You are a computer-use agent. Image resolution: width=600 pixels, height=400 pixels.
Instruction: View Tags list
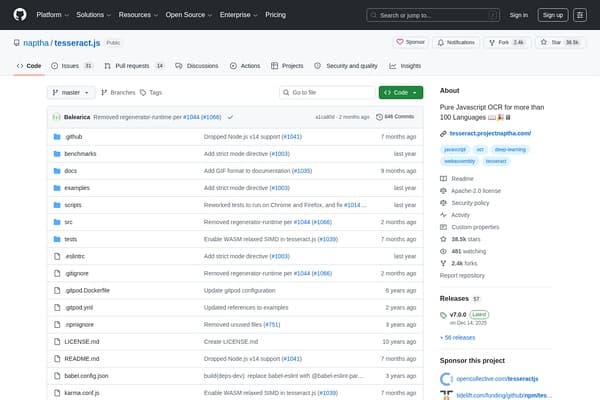coord(151,93)
